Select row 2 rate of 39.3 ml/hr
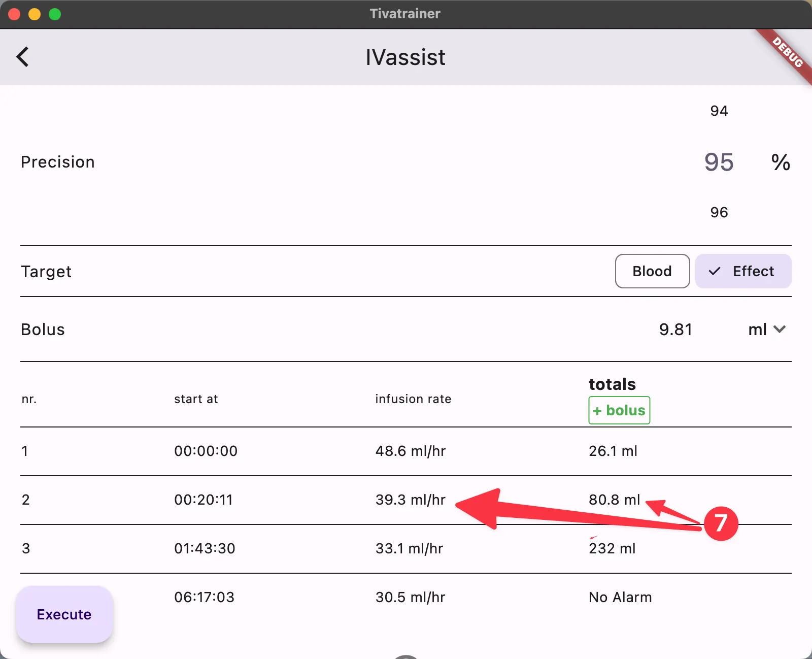 pos(410,500)
